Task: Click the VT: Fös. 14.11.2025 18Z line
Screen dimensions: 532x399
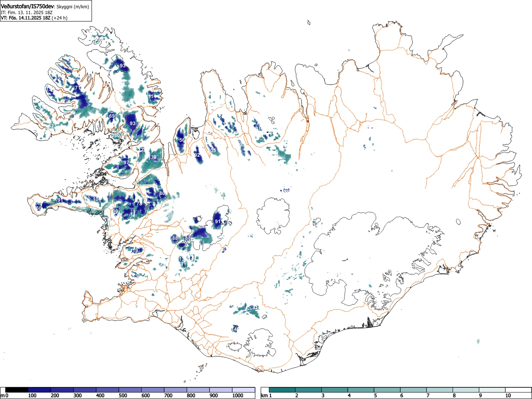Action: pos(25,18)
